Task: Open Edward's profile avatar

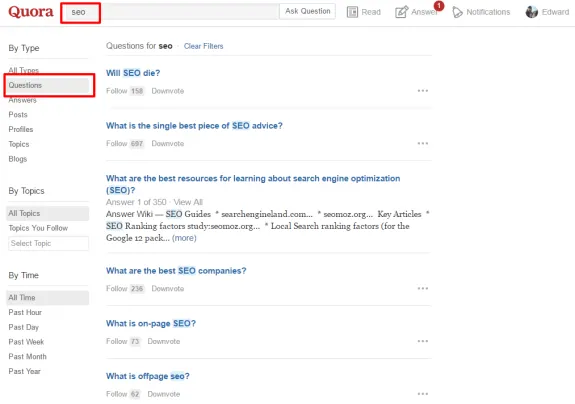Action: (x=531, y=12)
